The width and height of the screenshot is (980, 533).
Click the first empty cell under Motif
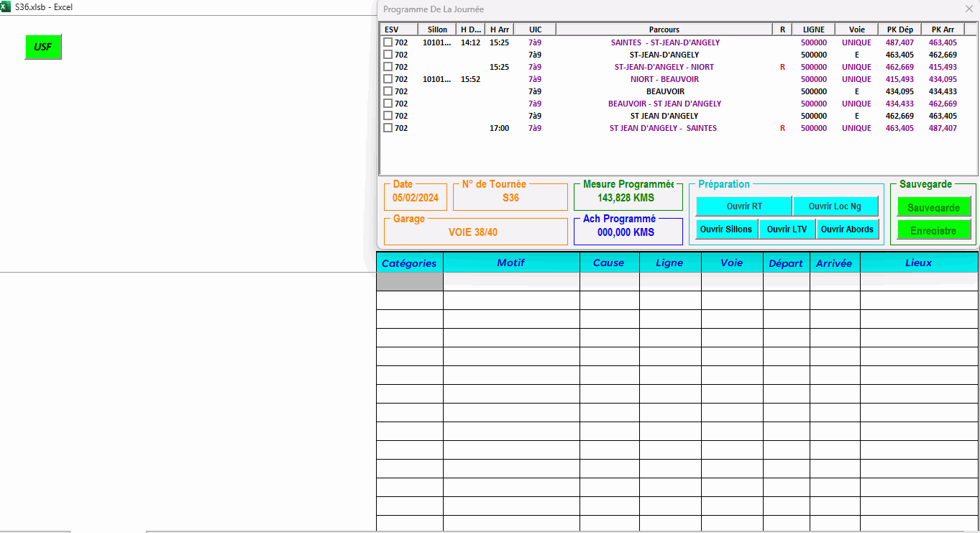click(511, 282)
